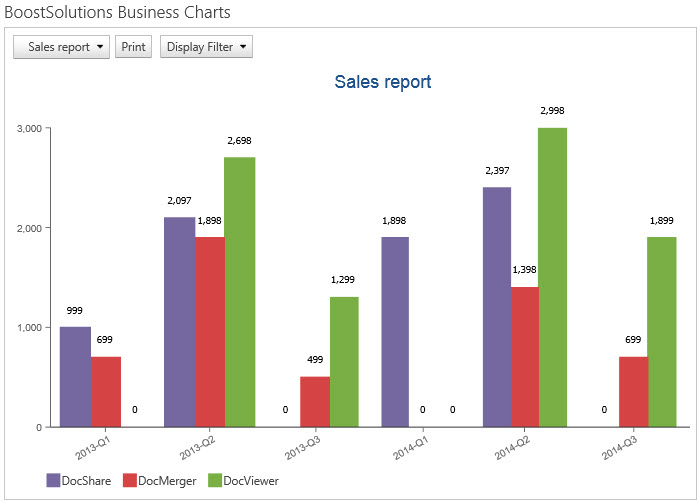This screenshot has width=700, height=502.
Task: Open the Sales report dropdown
Action: [x=61, y=47]
